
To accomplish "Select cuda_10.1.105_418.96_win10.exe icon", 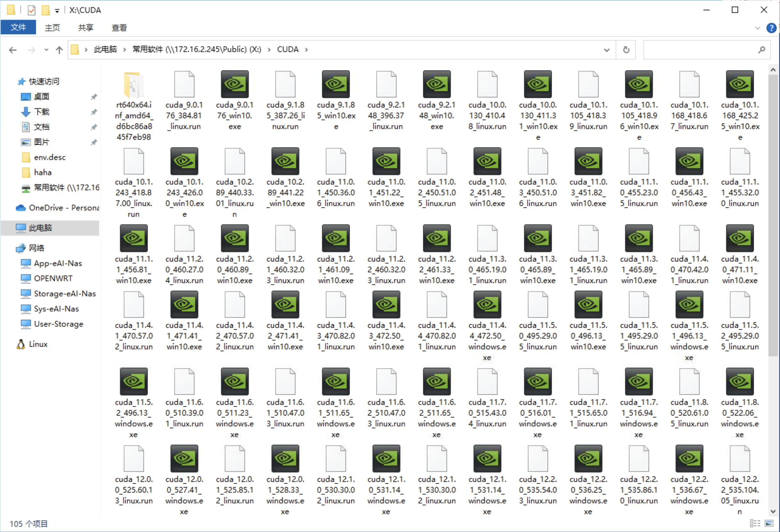I will tap(639, 84).
